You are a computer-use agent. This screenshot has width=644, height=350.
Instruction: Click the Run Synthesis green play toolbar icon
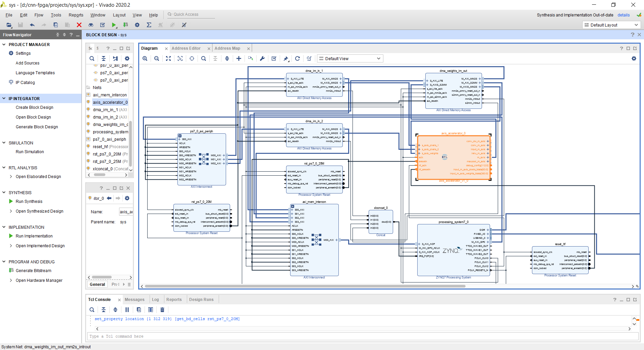[114, 25]
